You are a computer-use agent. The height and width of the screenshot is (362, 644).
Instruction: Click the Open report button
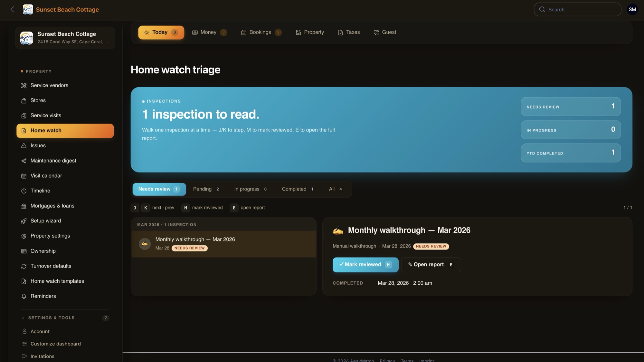431,265
